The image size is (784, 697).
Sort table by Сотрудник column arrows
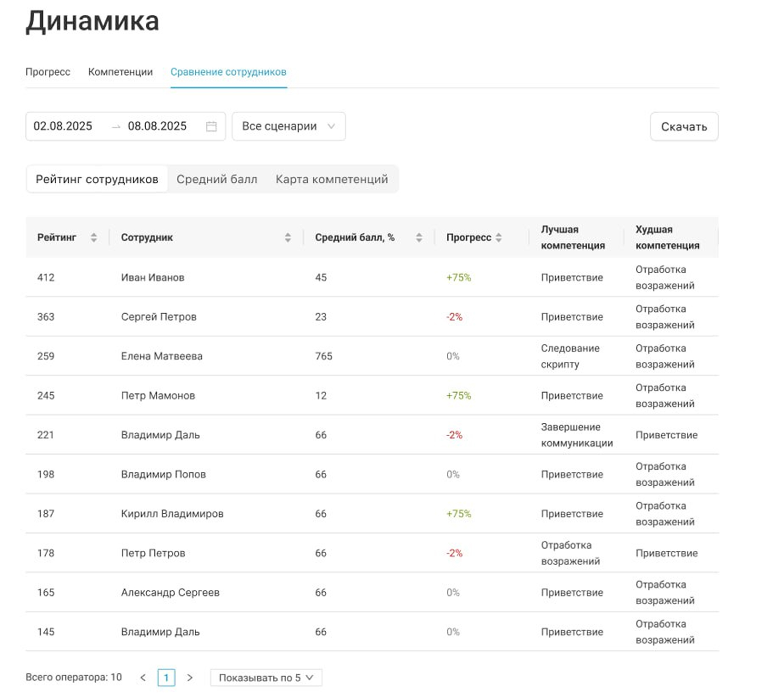(288, 238)
